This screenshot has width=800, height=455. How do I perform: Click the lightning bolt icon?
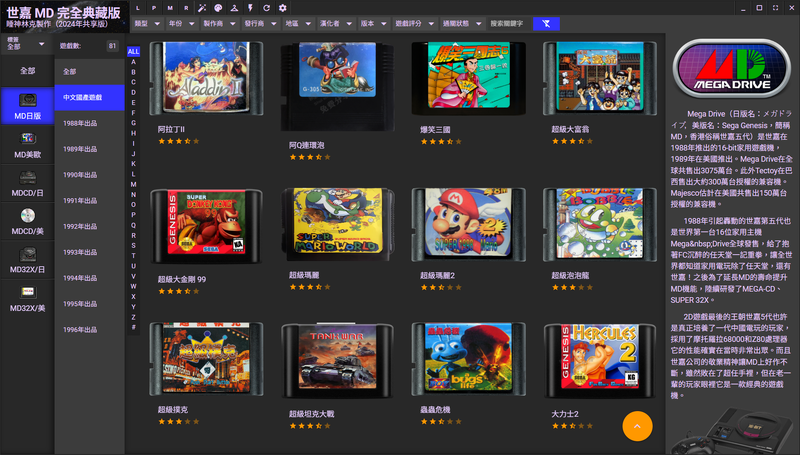[x=251, y=8]
